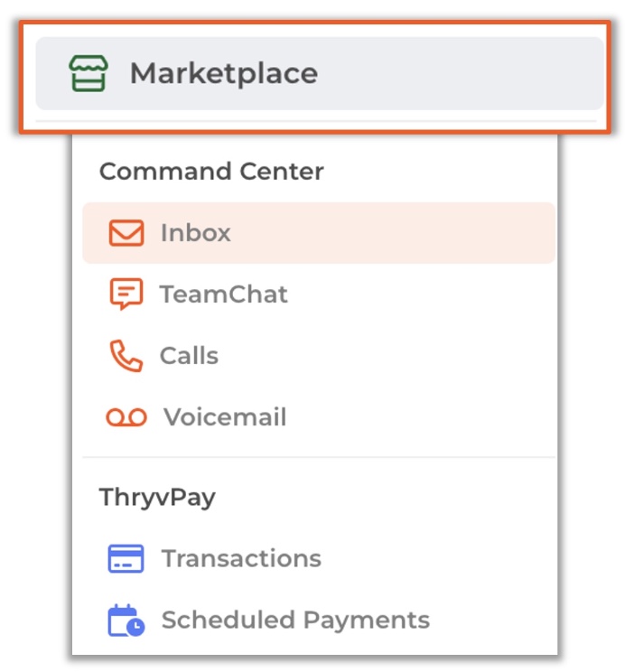This screenshot has height=672, width=634.
Task: Click the Command Center section heading
Action: coord(211,172)
